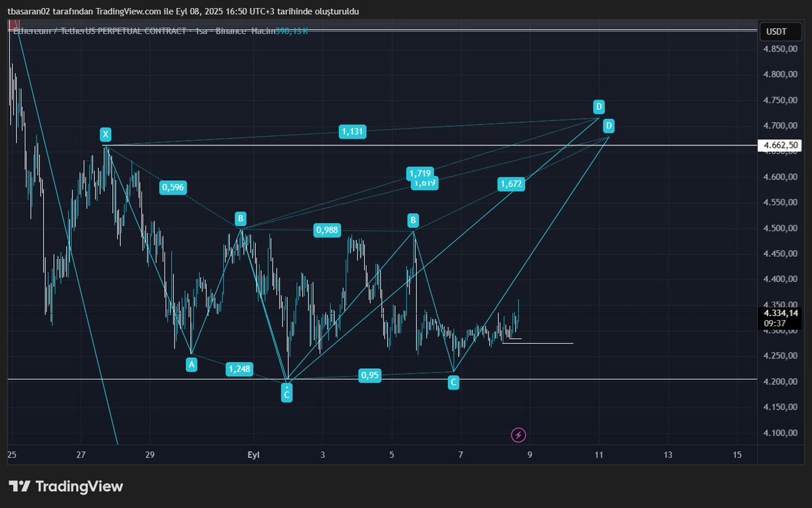Viewport: 812px width, 508px height.
Task: Click the 4.400,00 price axis value
Action: tap(782, 279)
